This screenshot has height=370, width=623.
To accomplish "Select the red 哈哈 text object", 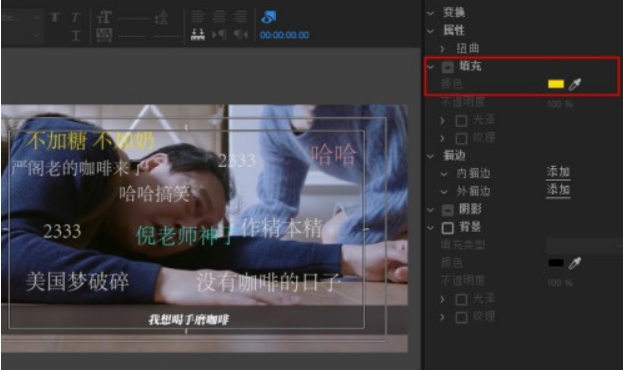I will (333, 155).
